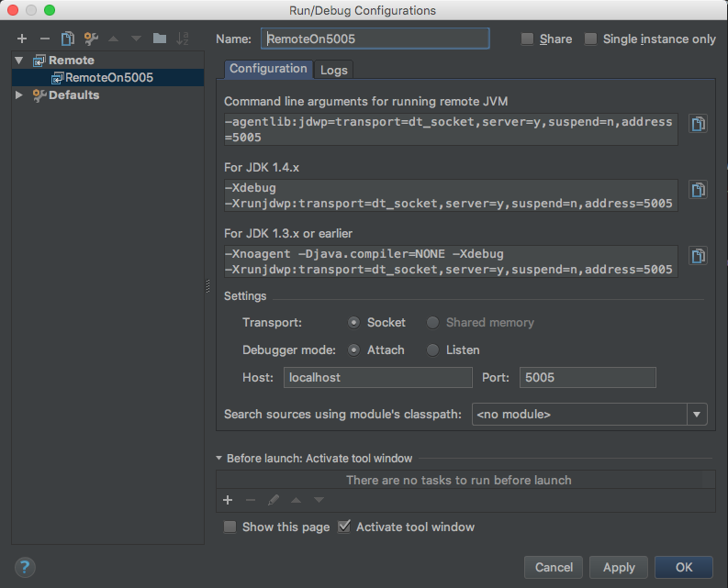Click the add new configuration plus icon
Screen dimensions: 728x588
pyautogui.click(x=21, y=39)
